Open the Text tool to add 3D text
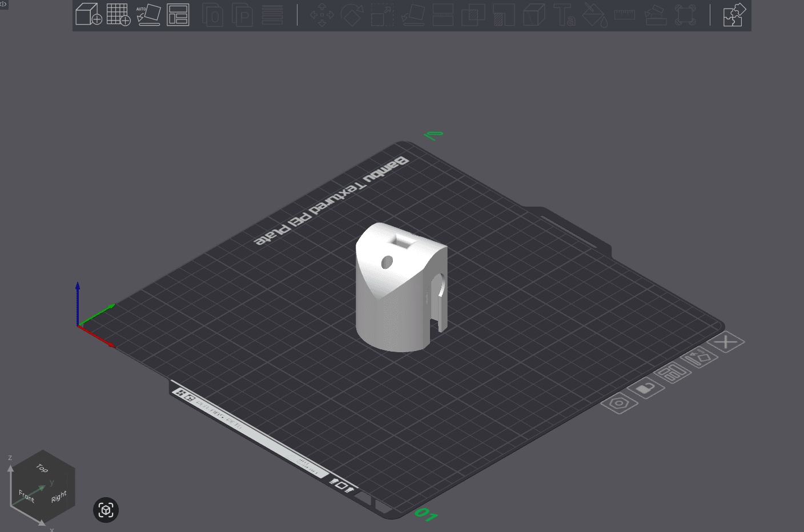 pos(564,16)
